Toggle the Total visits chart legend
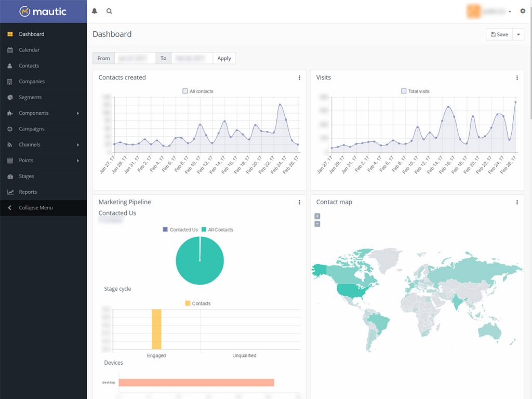This screenshot has height=399, width=532. click(415, 91)
